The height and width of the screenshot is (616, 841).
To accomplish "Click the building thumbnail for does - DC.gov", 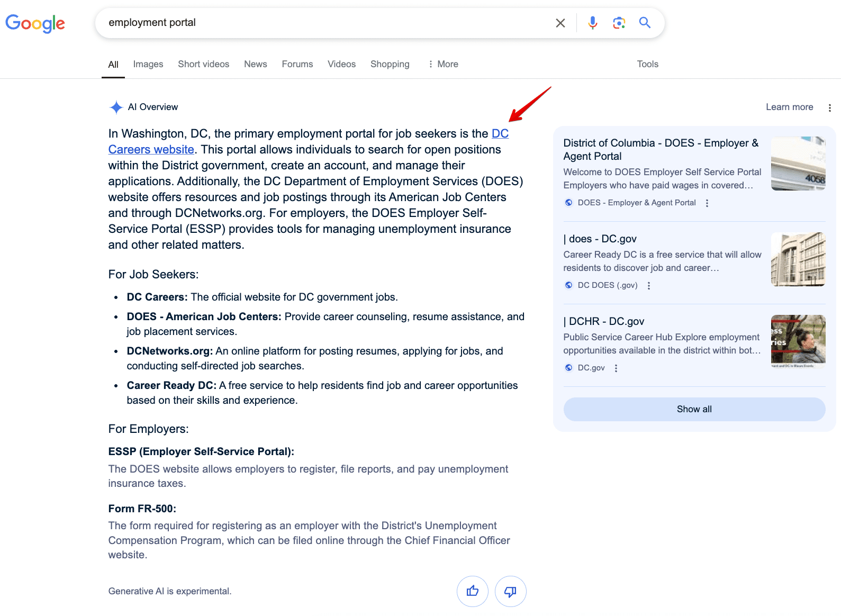I will click(798, 259).
